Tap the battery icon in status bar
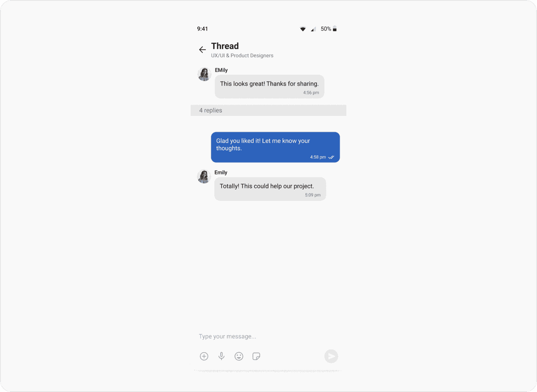The width and height of the screenshot is (537, 392). tap(335, 29)
